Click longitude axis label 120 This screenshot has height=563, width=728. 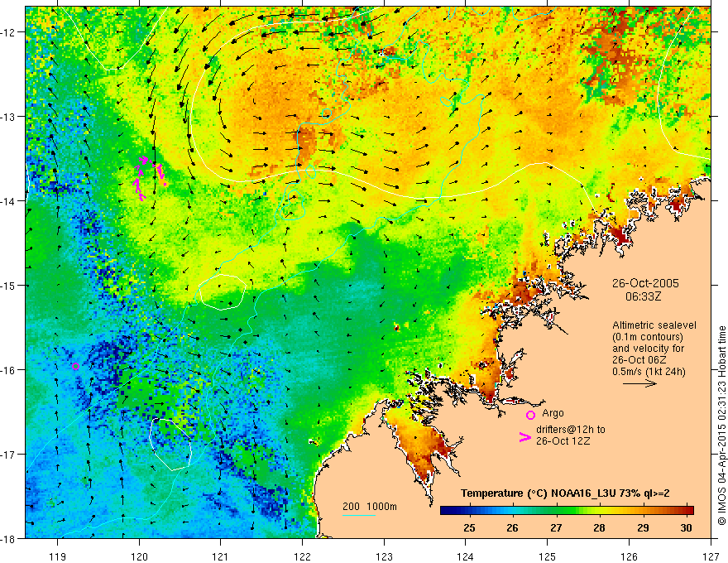[139, 556]
